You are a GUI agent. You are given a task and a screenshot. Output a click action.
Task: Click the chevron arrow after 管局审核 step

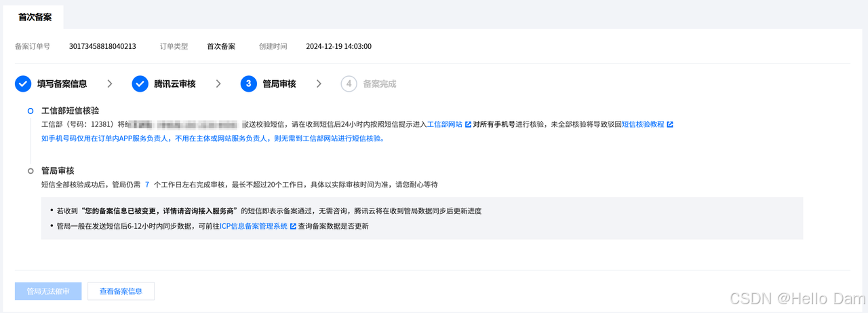[319, 84]
